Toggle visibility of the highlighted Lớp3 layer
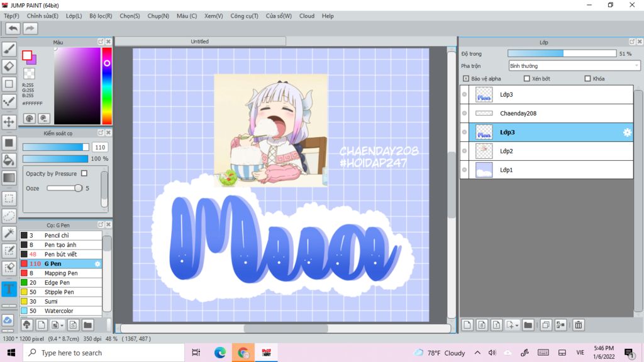The image size is (644, 362). coord(465,132)
